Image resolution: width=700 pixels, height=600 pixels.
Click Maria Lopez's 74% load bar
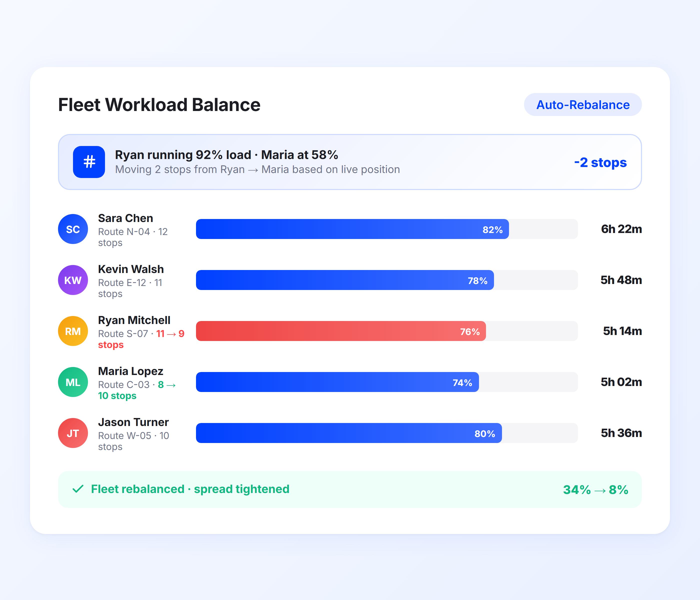(337, 382)
